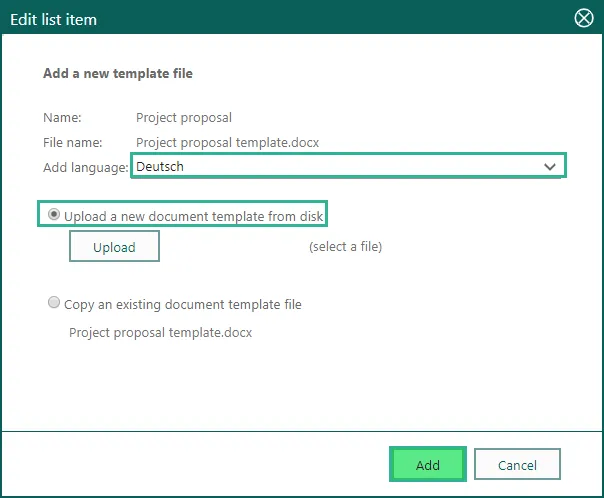604x498 pixels.
Task: Click the "Add a new template file" heading
Action: (x=118, y=73)
